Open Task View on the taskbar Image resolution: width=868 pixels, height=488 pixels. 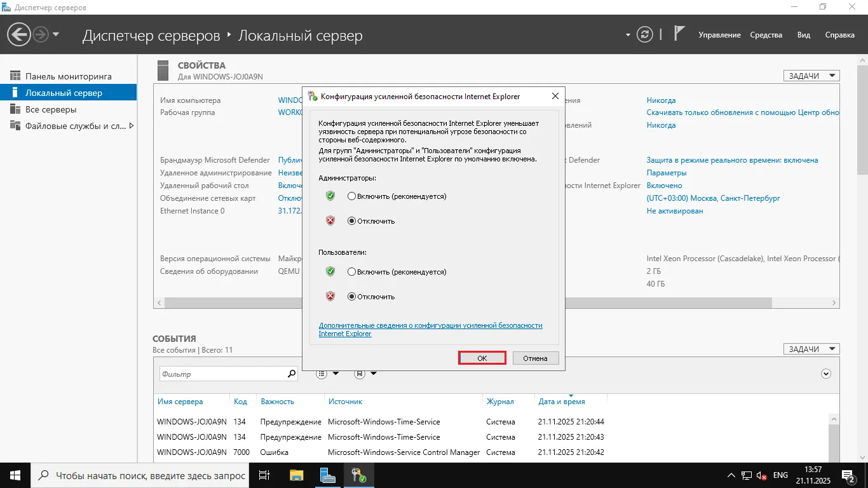pos(264,475)
